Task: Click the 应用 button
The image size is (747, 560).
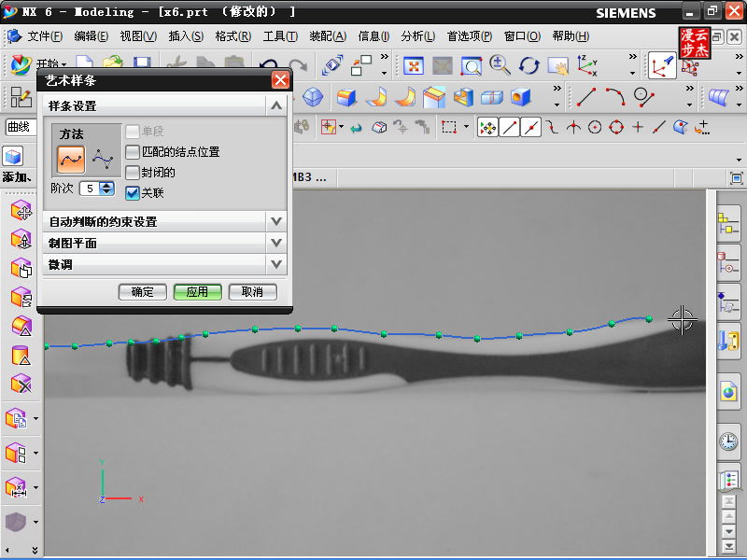Action: click(x=197, y=292)
